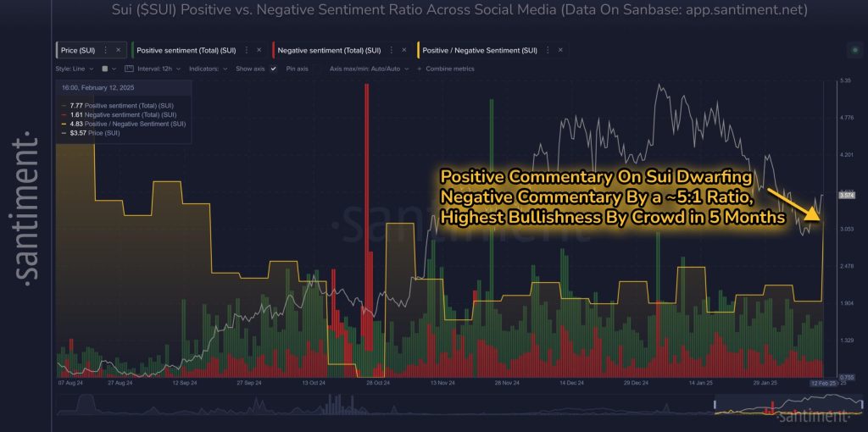
Task: Remove the Positive sentiment (Total) metric
Action: (x=259, y=50)
